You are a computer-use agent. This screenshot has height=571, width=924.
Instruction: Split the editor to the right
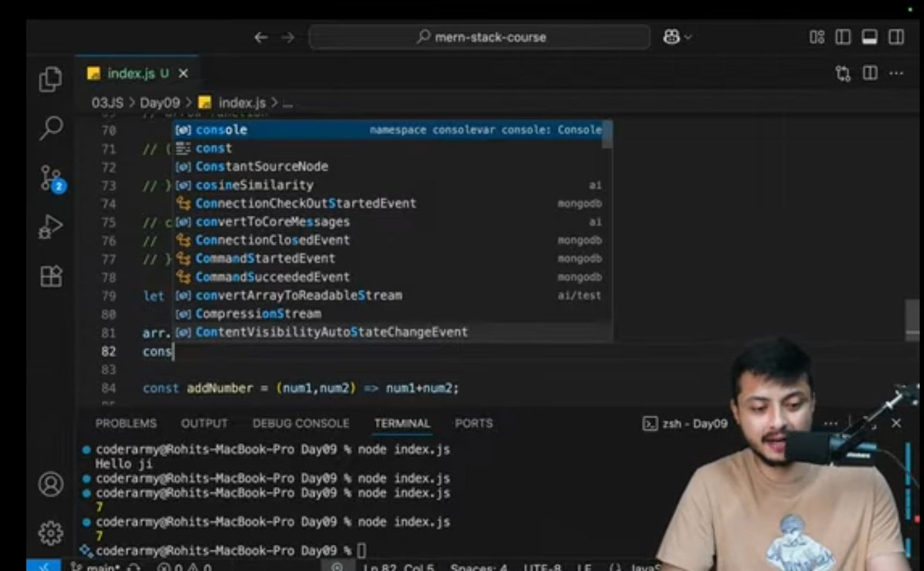(870, 73)
